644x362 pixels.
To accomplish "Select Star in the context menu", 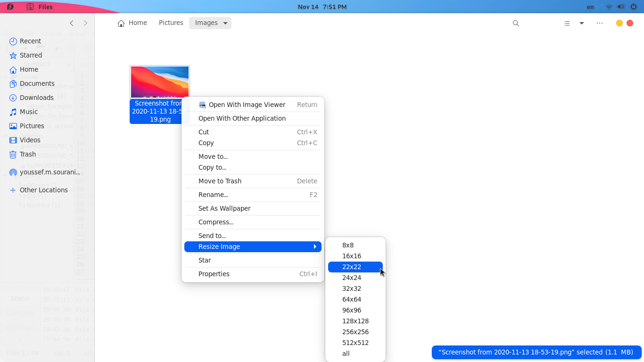I will [x=253, y=260].
